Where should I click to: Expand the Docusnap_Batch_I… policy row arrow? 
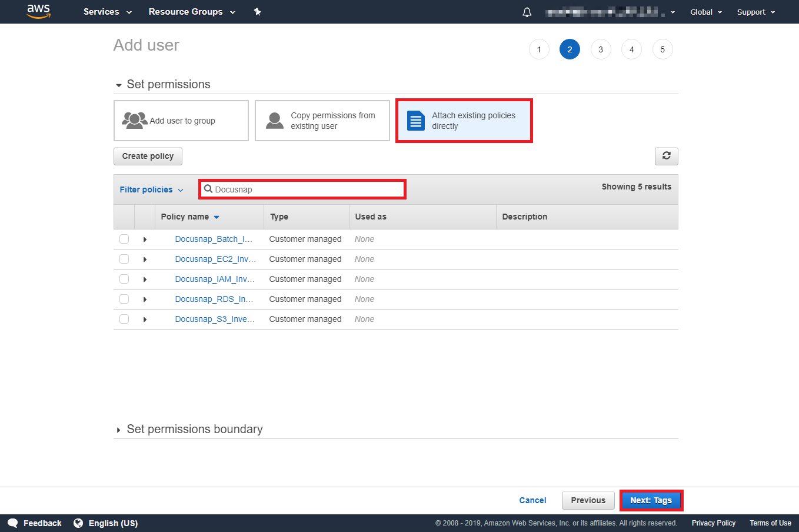(145, 240)
